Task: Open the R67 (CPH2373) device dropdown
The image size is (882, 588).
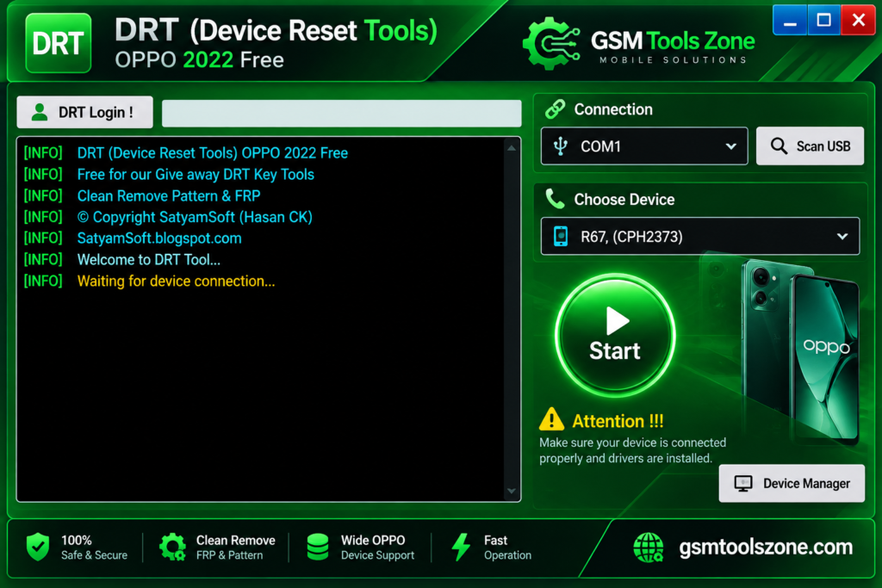Action: [699, 236]
